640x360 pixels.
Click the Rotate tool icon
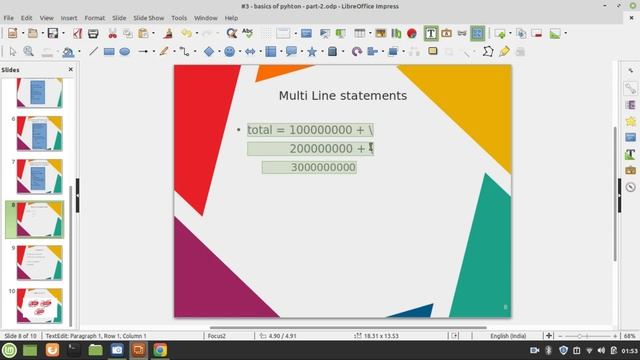pyautogui.click(x=357, y=51)
